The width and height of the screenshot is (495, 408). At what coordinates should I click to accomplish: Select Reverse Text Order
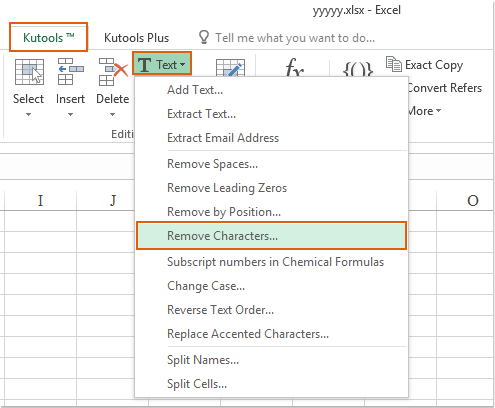(271, 310)
